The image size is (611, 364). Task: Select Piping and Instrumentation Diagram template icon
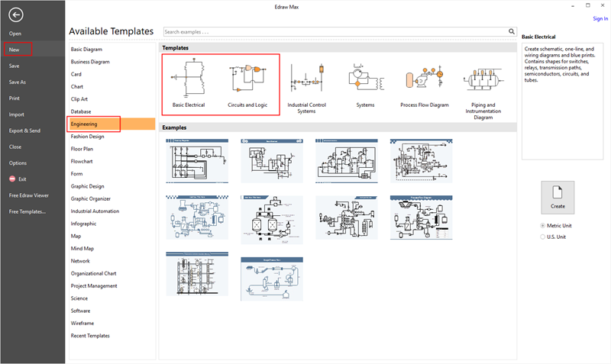click(x=483, y=79)
